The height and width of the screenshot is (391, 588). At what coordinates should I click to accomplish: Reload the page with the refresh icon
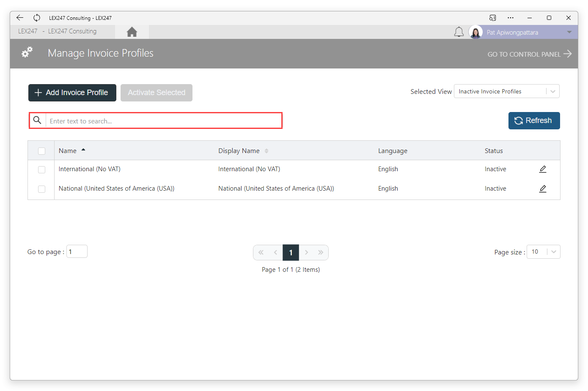click(x=37, y=18)
